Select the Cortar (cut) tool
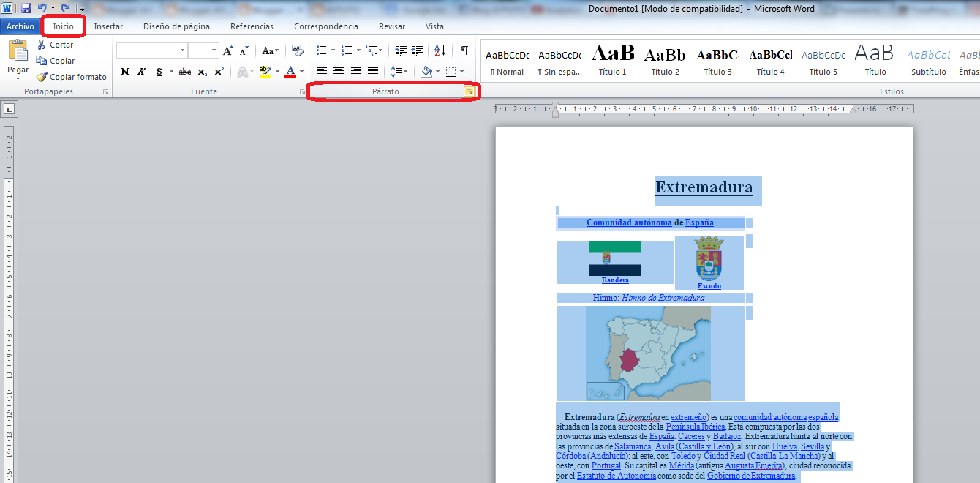 (56, 45)
